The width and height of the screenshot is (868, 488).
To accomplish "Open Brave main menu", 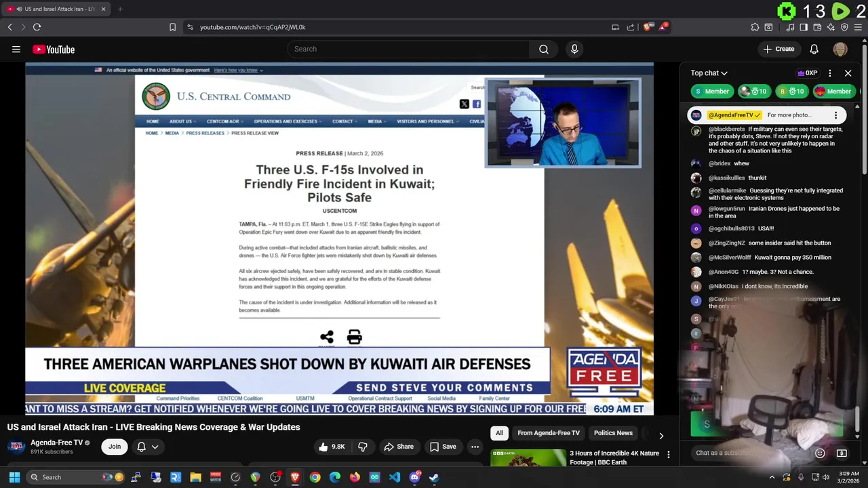I will [859, 27].
